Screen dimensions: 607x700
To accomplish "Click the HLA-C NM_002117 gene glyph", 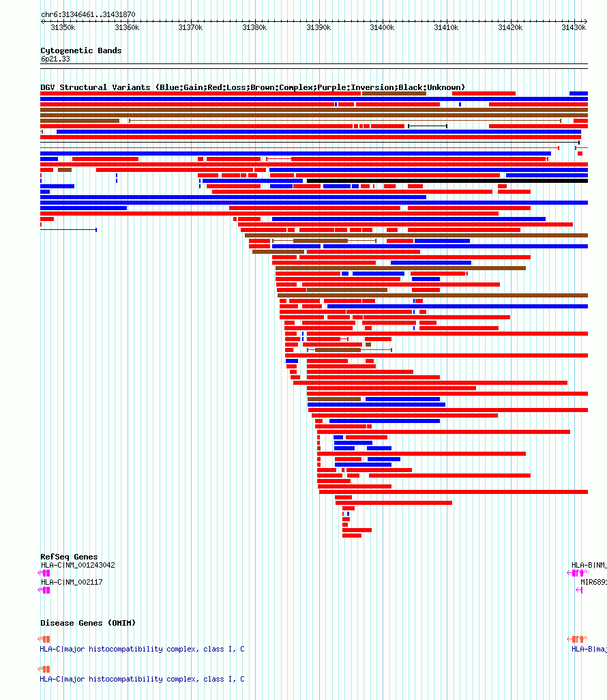I will (44, 589).
